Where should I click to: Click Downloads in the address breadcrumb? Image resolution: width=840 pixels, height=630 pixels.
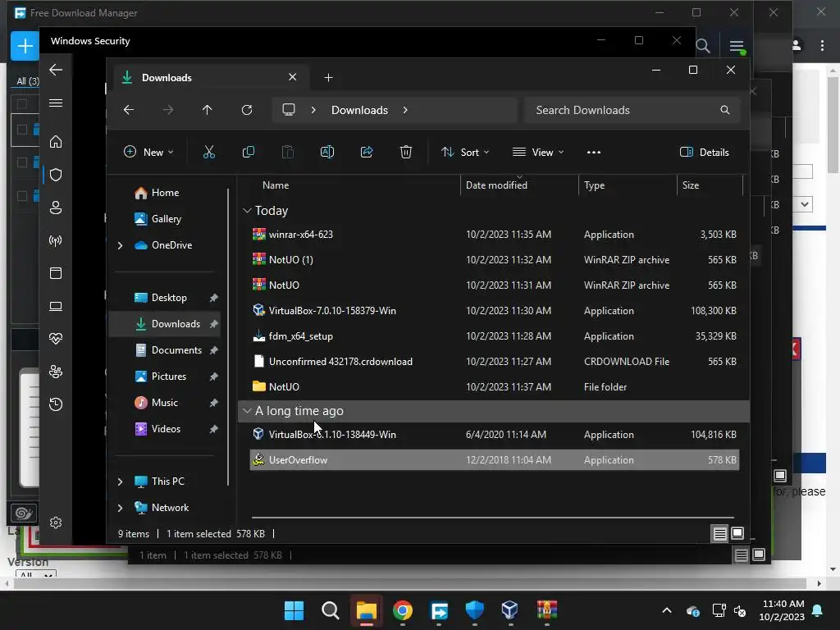coord(359,110)
